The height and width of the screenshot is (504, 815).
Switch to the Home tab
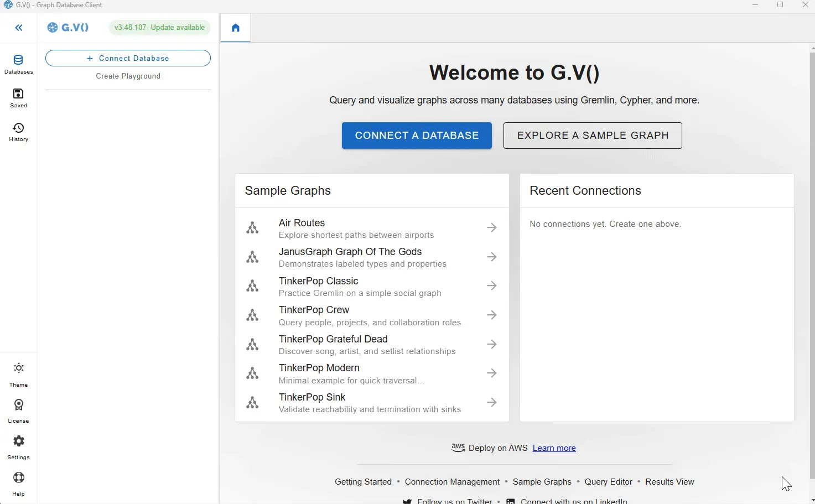tap(235, 28)
